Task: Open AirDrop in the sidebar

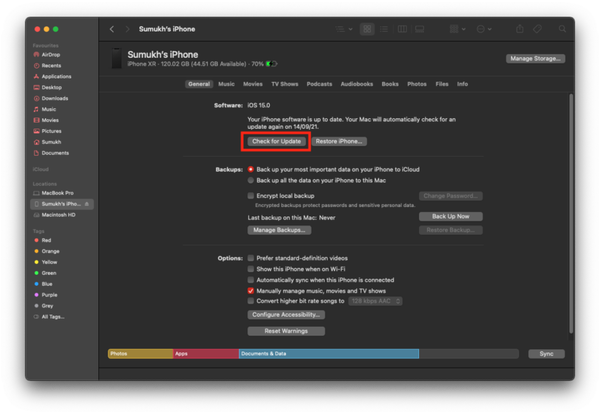Action: click(x=47, y=55)
